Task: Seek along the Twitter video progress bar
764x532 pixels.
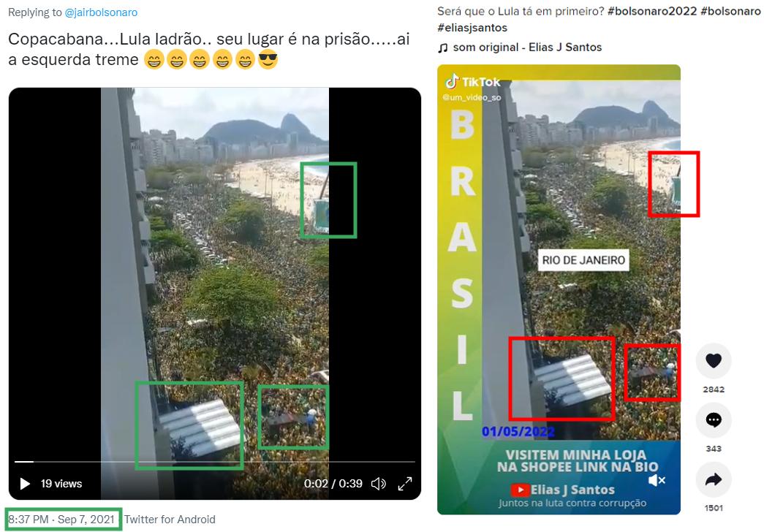Action: click(214, 461)
